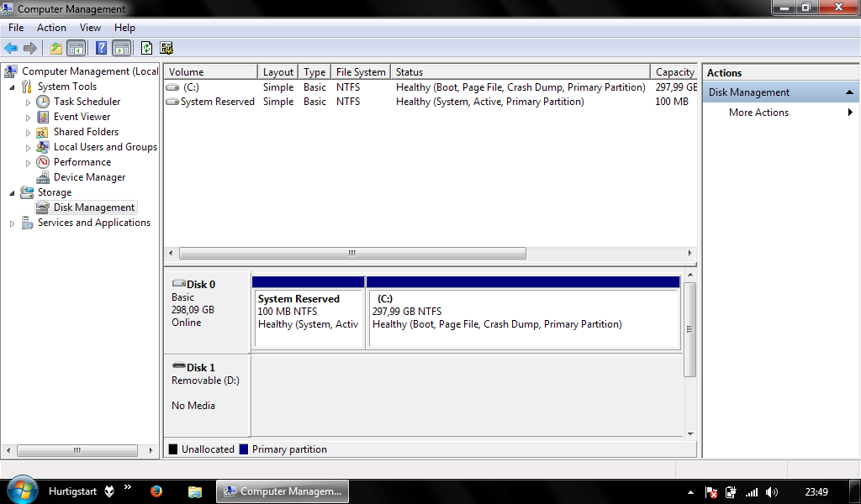Sort by the File System column header
This screenshot has width=861, height=504.
point(361,72)
